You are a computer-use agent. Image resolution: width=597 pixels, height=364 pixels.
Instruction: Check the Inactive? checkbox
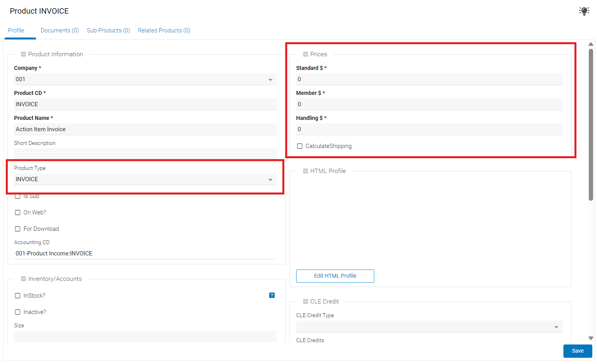coord(18,312)
